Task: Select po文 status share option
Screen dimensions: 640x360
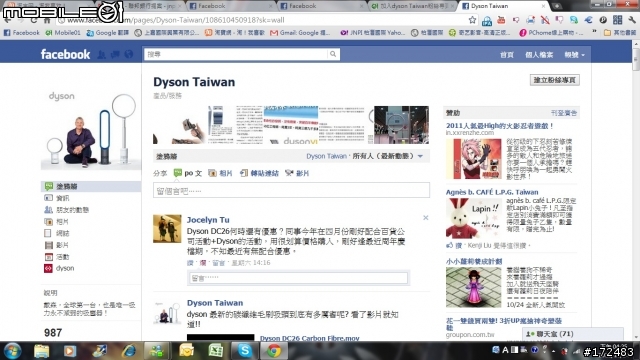Action: pos(188,173)
